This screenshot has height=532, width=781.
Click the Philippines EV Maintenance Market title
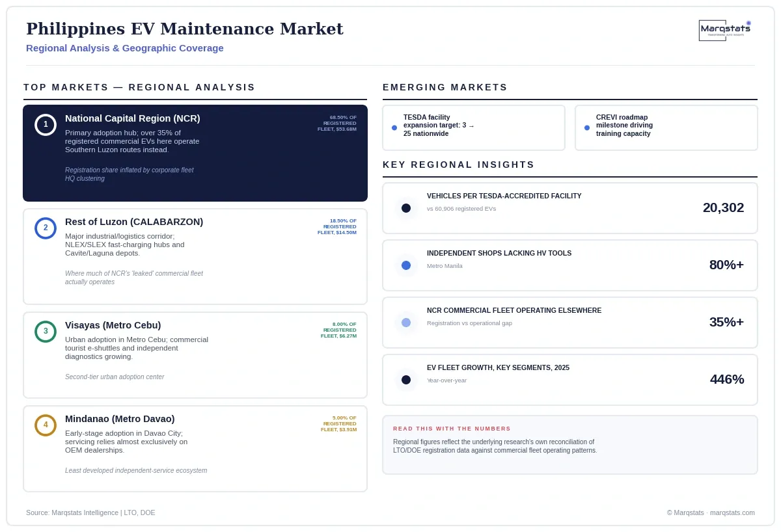185,29
